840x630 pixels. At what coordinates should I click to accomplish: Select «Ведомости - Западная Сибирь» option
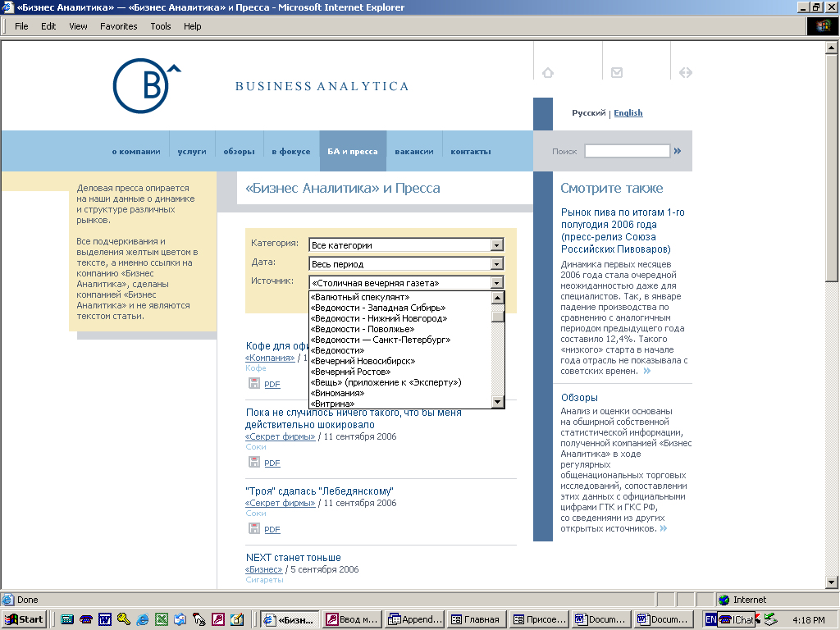point(400,308)
